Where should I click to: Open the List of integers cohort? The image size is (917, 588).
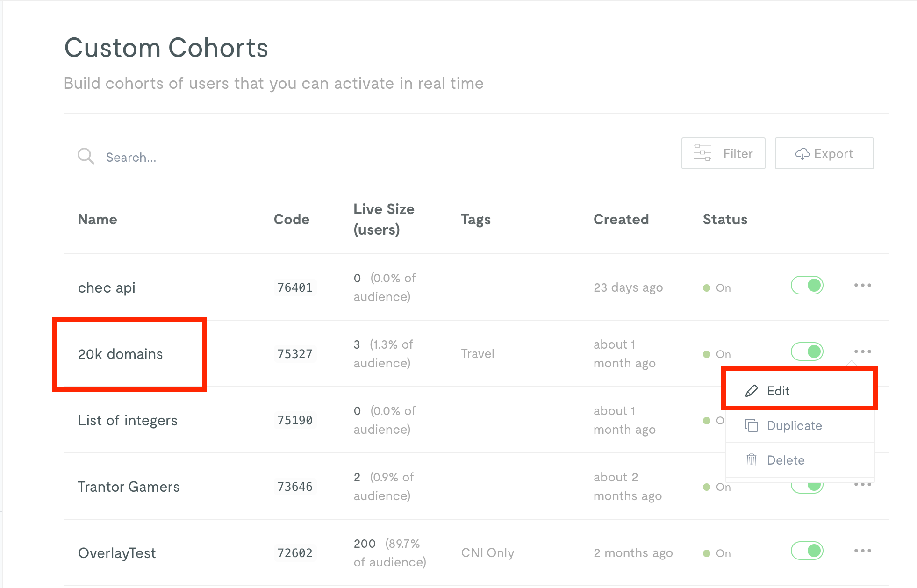128,420
